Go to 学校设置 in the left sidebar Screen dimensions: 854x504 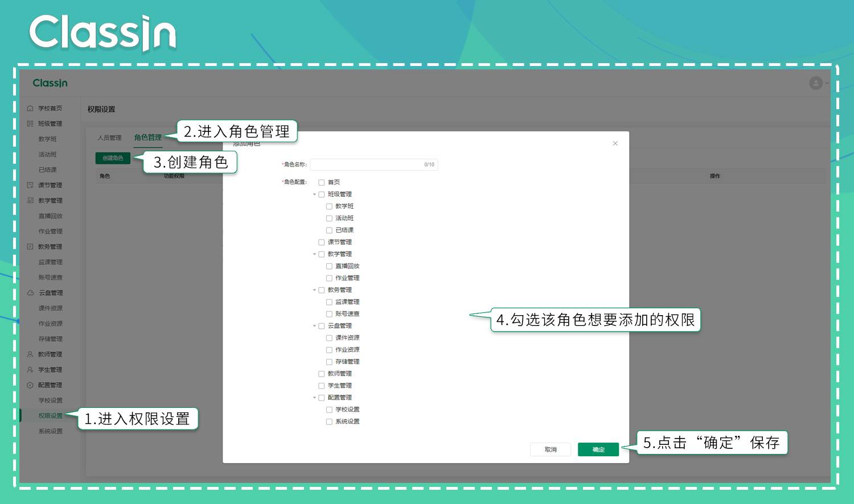point(51,400)
